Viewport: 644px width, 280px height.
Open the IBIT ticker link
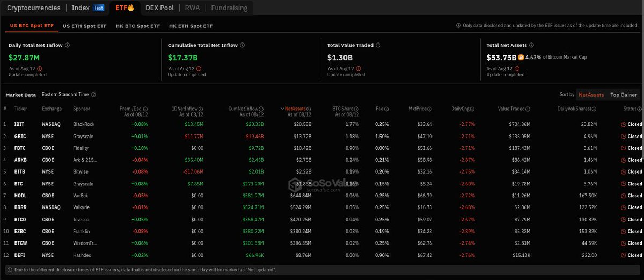pos(20,124)
